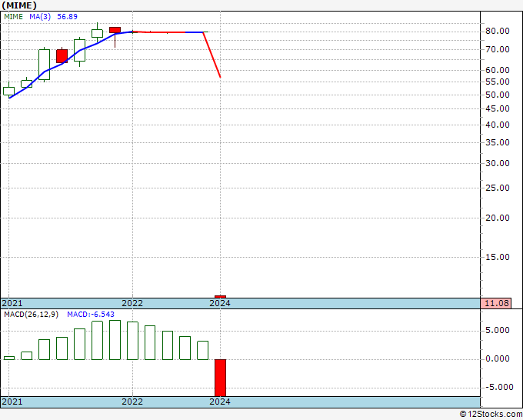Click the 5.000 MACD axis label
This screenshot has height=420, width=523.
[x=498, y=330]
